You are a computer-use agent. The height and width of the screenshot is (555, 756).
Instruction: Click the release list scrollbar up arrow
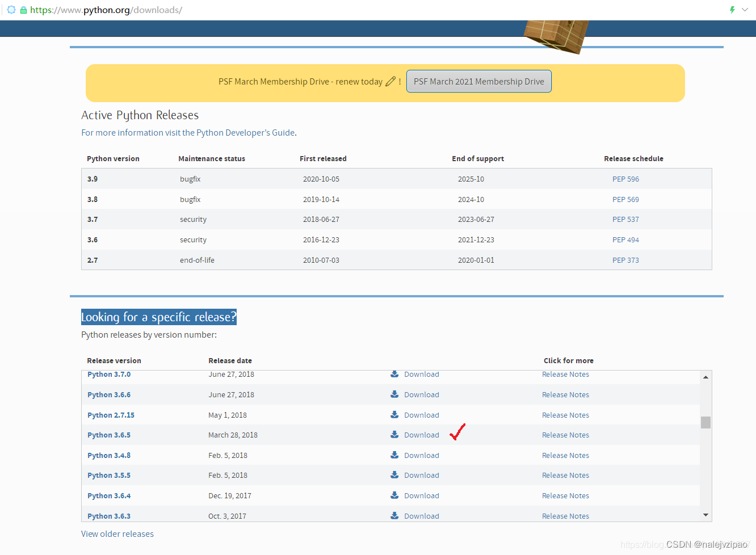705,377
